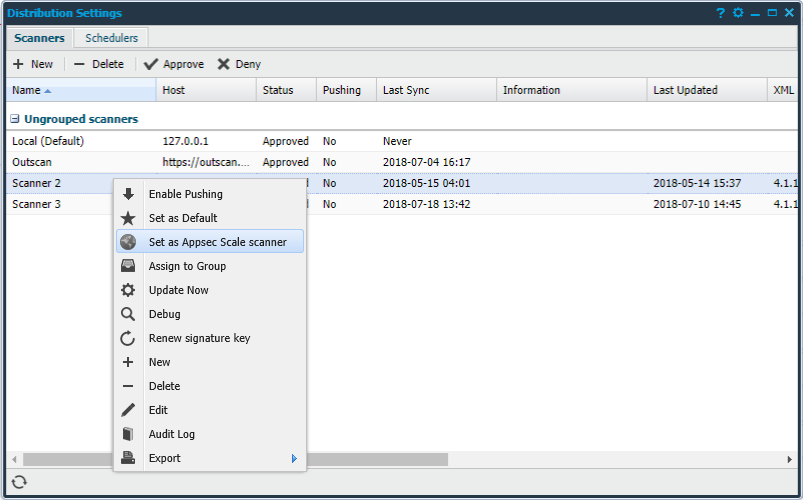
Task: Click the star icon for Set as Default
Action: (x=128, y=218)
